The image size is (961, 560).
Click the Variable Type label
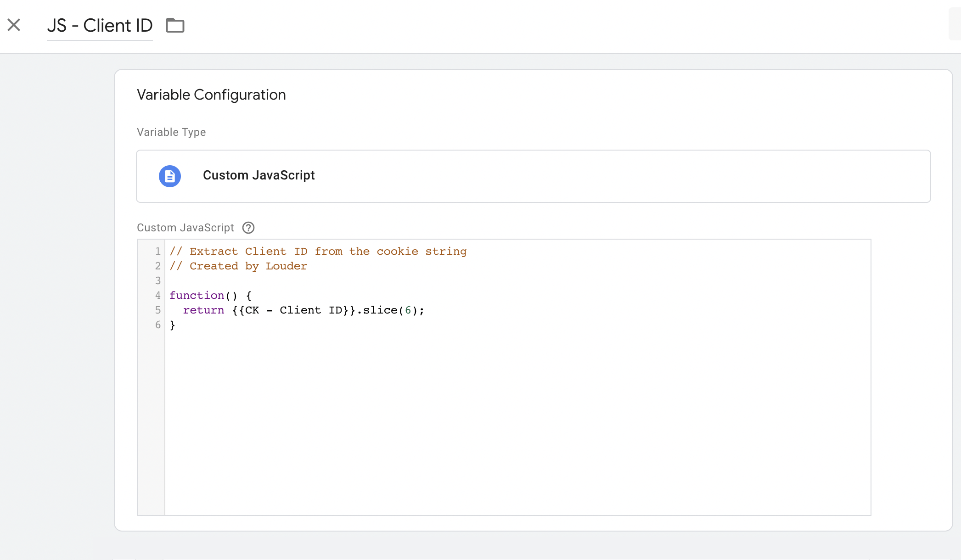coord(171,132)
